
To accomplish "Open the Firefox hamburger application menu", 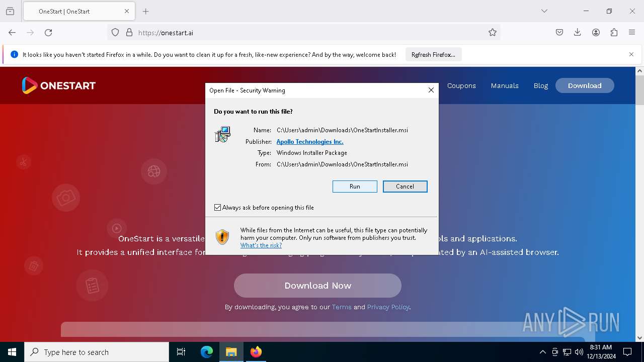I will coord(632,33).
